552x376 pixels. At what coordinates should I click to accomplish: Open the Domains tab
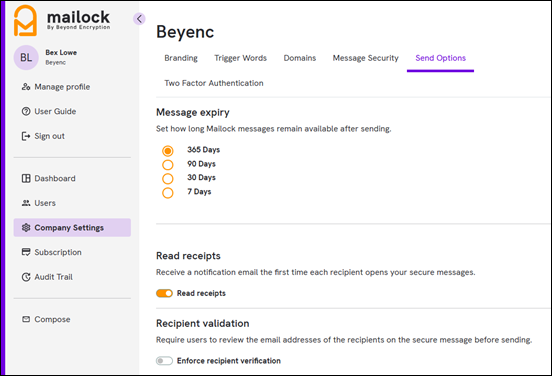(x=300, y=58)
